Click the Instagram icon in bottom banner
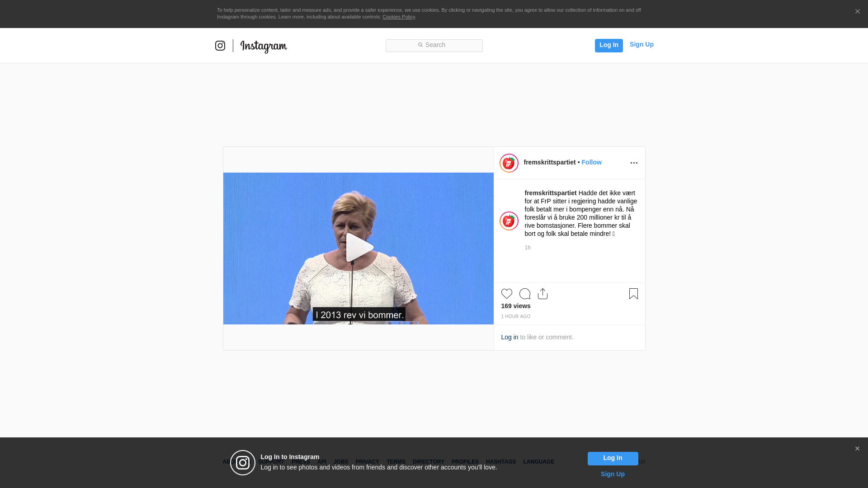Screen dimensions: 868x488 pos(243,463)
